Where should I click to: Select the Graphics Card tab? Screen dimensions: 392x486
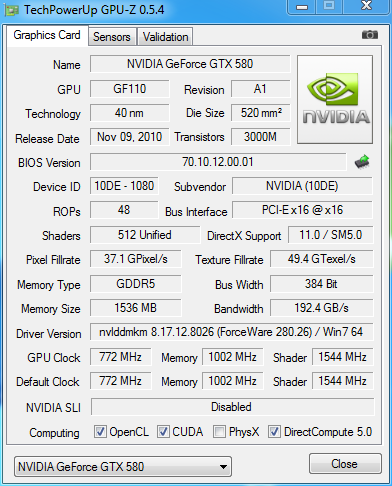click(47, 35)
